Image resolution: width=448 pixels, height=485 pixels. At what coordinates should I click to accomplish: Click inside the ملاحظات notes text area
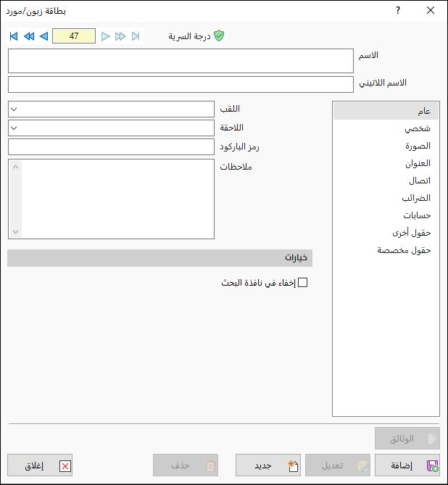tap(117, 199)
